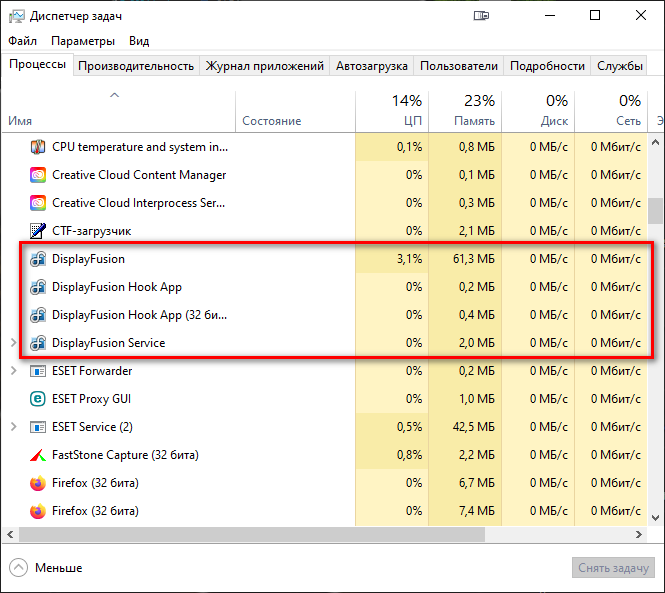Click the 61,3 МБ memory value

474,259
